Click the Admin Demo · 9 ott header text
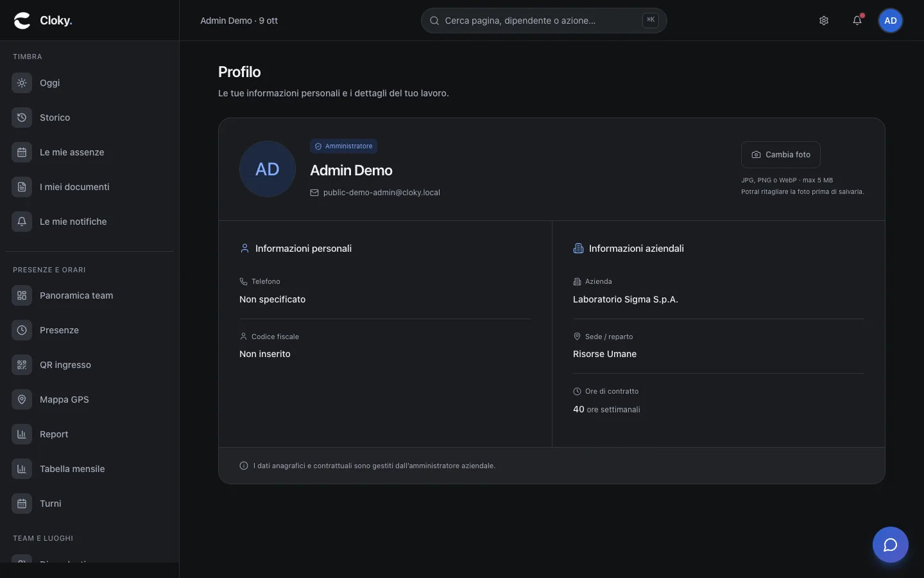 [x=239, y=21]
